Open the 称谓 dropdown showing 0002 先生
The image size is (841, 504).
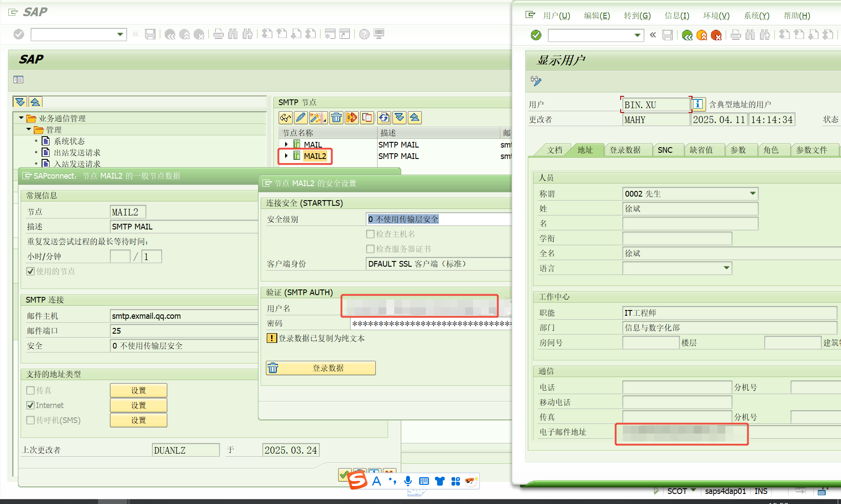pyautogui.click(x=753, y=194)
